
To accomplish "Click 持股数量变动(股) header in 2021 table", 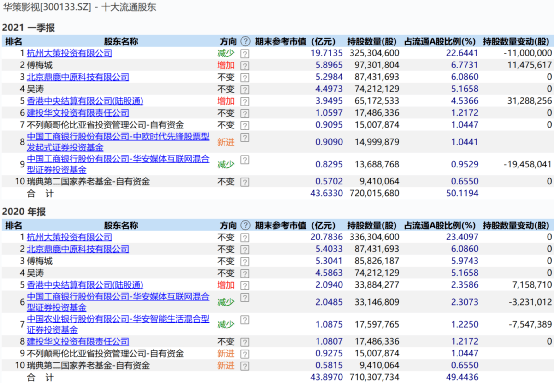I will click(x=516, y=41).
